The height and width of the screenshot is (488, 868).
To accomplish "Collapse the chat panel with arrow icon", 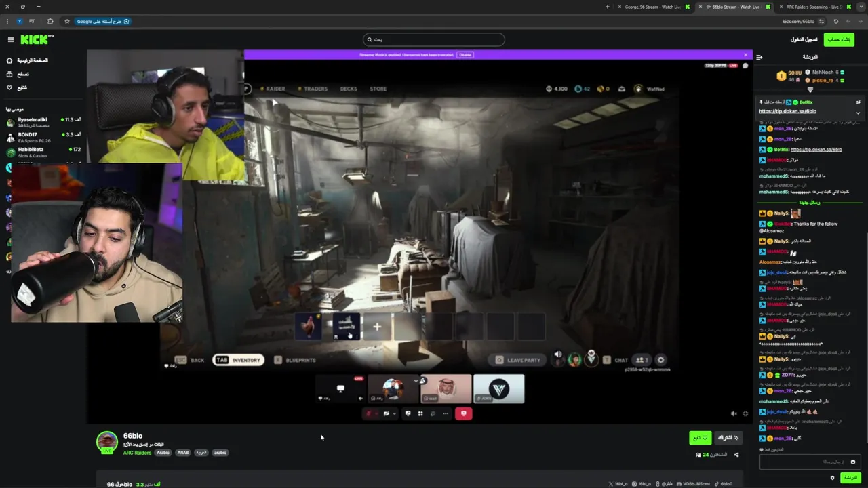I will (x=759, y=57).
